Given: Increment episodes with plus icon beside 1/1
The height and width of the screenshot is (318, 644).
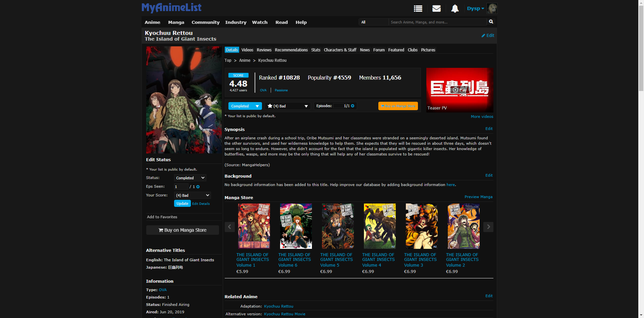Looking at the screenshot, I should (x=353, y=106).
